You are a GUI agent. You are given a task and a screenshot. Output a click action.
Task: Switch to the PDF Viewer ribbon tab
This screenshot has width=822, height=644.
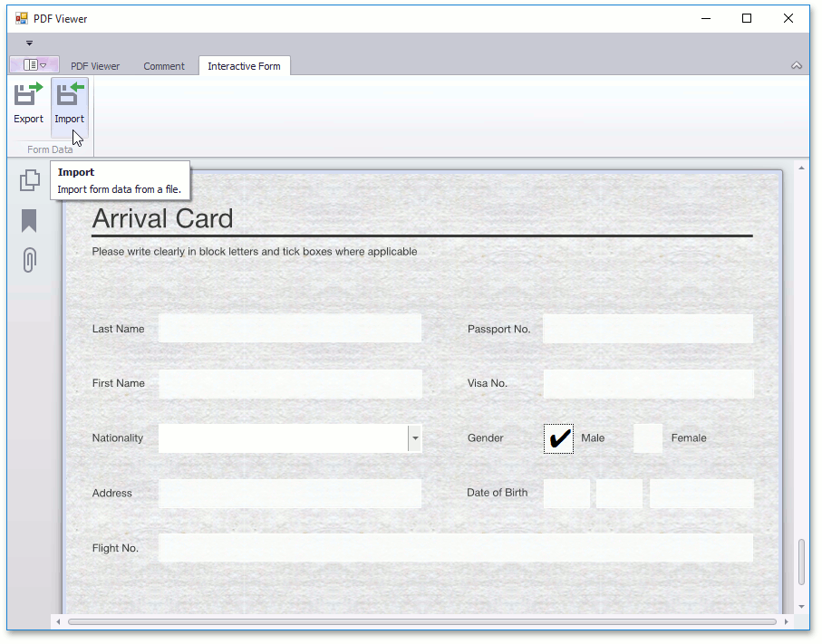95,66
